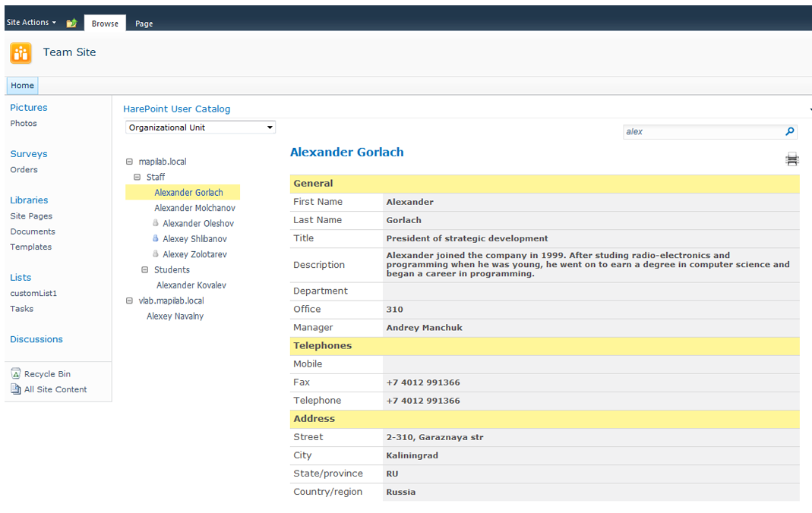Click the All Site Content icon
Viewport: 812px width, 513px height.
pyautogui.click(x=16, y=389)
